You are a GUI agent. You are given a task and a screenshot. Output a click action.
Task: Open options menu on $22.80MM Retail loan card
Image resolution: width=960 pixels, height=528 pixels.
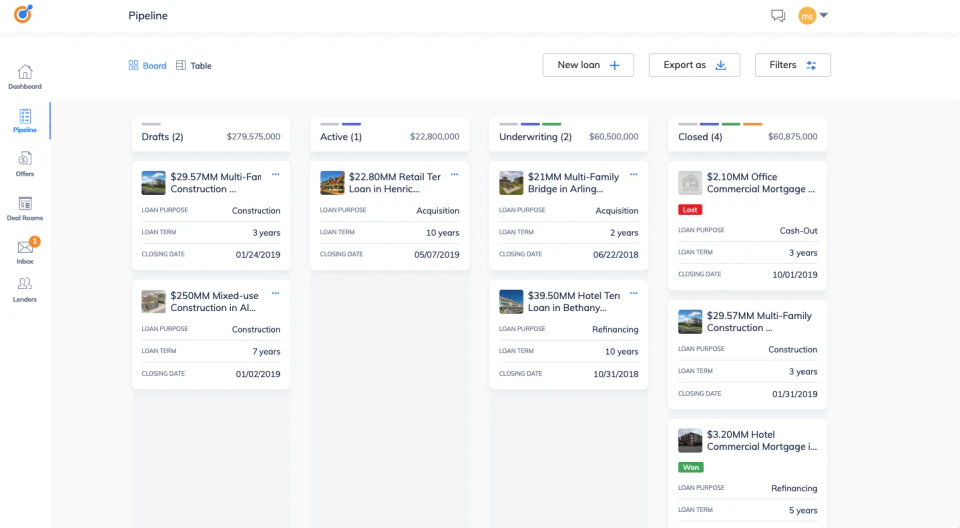point(455,175)
